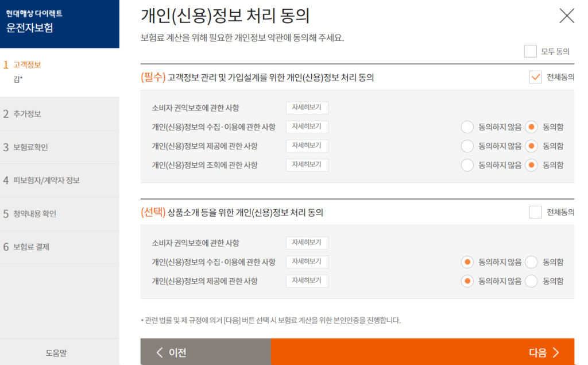588x365 pixels.
Task: Select 동의함 for 필수 정보 조회
Action: pyautogui.click(x=532, y=165)
